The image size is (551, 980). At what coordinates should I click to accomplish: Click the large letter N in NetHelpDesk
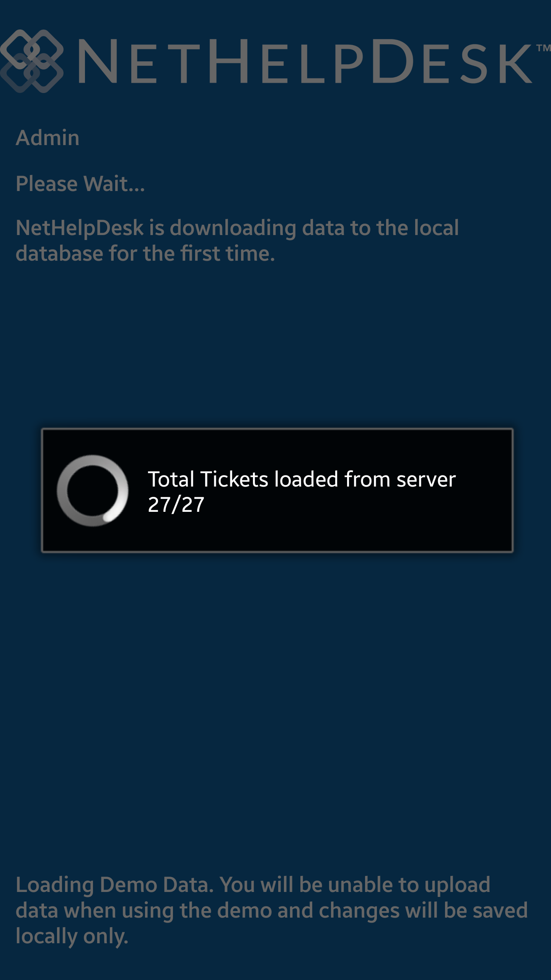[x=98, y=61]
